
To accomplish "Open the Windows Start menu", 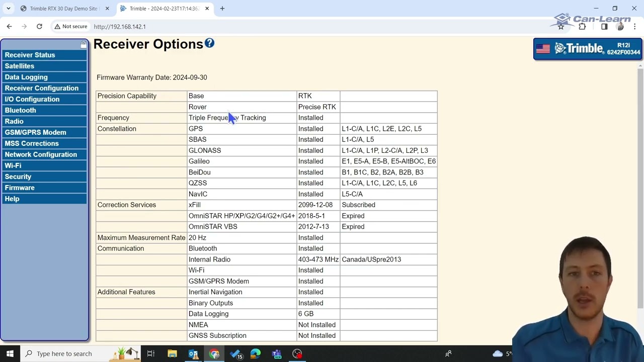I will point(10,353).
